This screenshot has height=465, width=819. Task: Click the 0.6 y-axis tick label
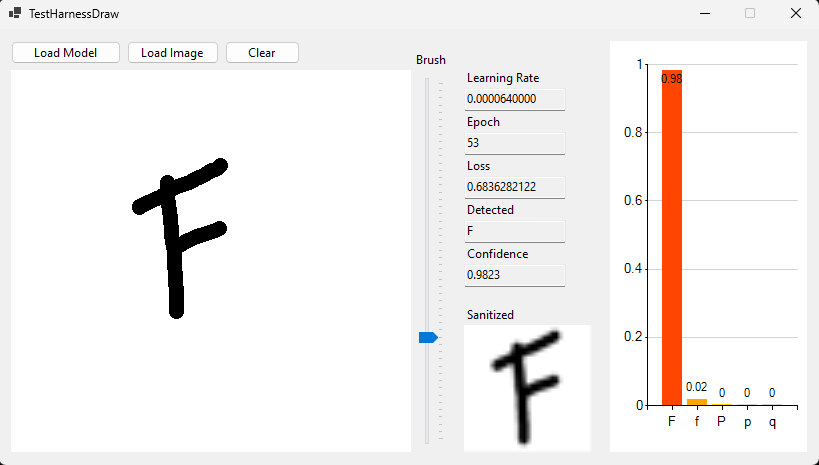pos(633,201)
